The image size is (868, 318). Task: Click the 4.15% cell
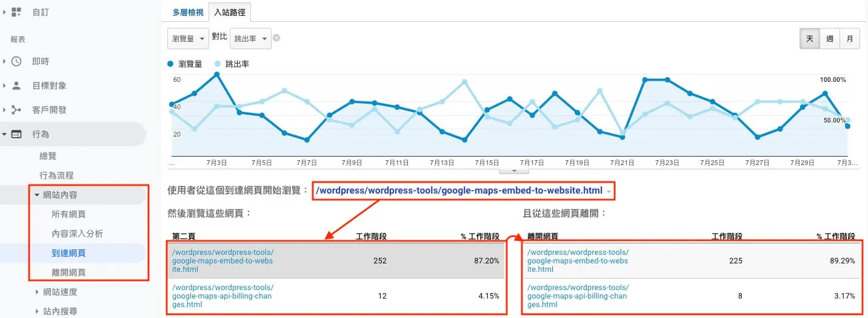(x=490, y=296)
